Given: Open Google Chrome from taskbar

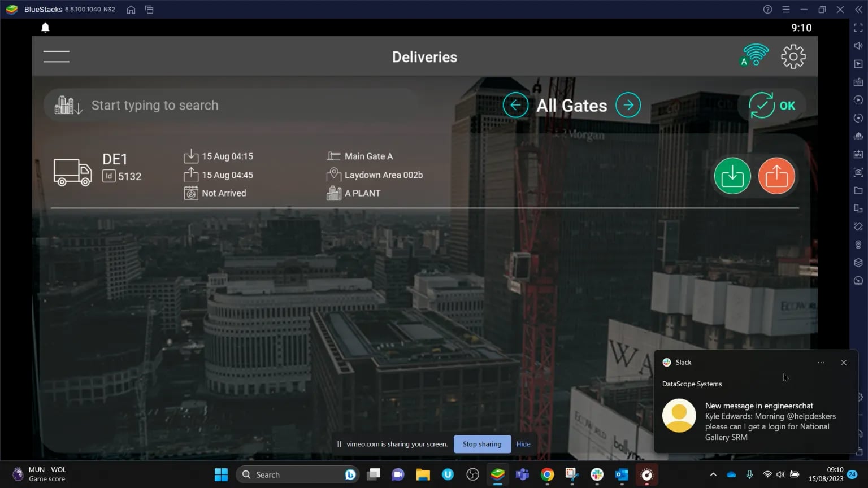Looking at the screenshot, I should click(x=547, y=475).
